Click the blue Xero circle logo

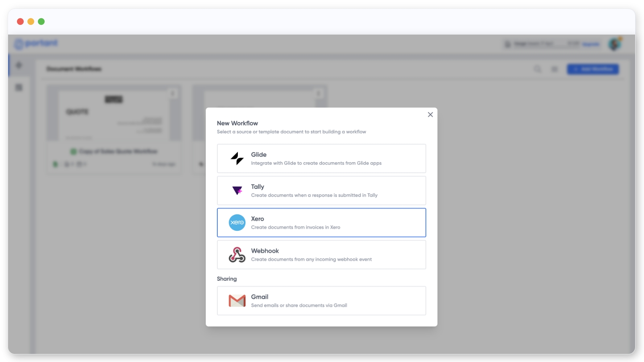(237, 222)
